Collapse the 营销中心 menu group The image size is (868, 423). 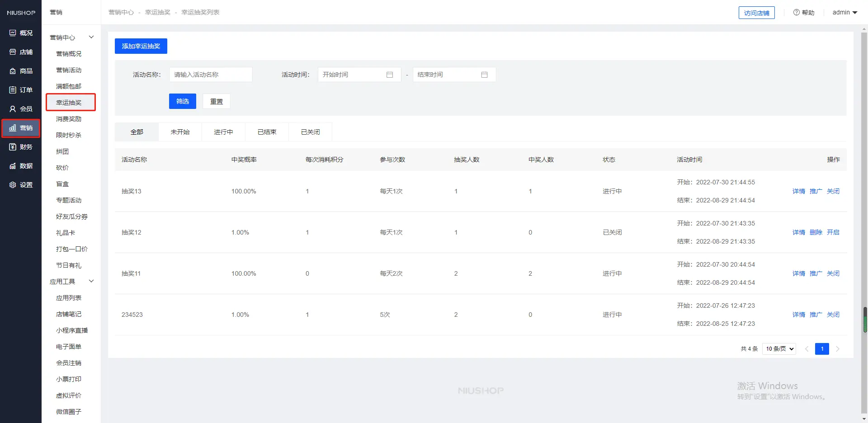(x=91, y=37)
